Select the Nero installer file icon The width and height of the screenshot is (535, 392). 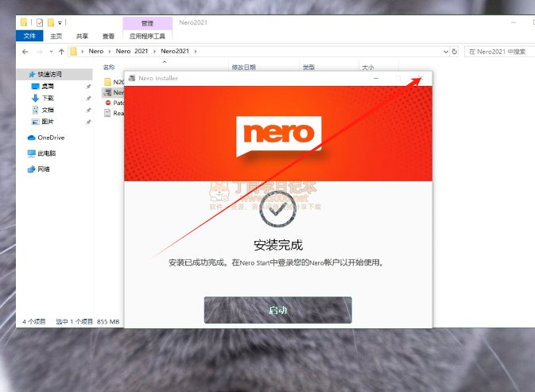coord(107,92)
